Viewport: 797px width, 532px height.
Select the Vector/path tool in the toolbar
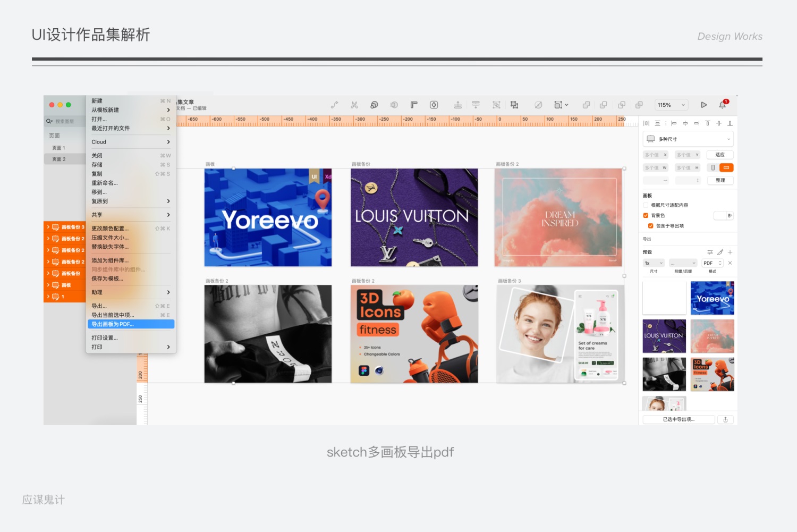pyautogui.click(x=334, y=105)
